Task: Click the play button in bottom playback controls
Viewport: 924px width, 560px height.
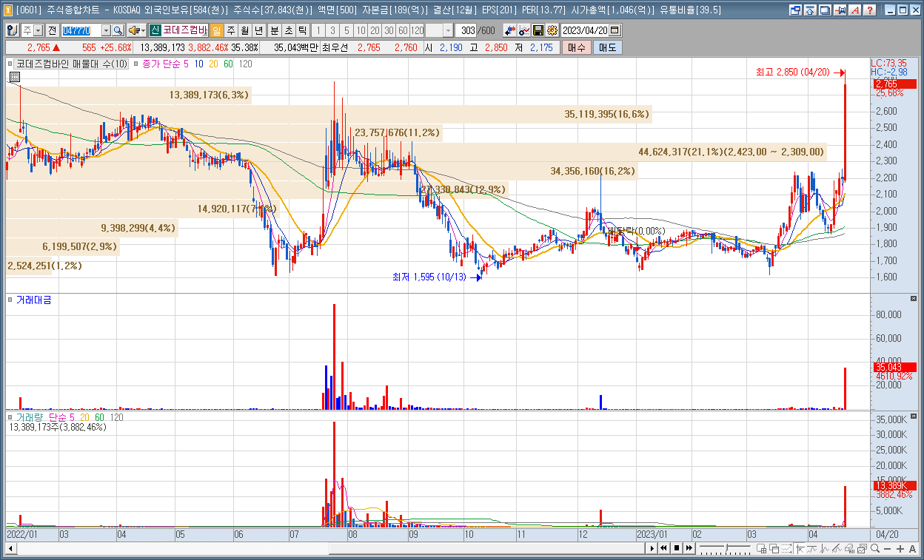Action: (652, 548)
